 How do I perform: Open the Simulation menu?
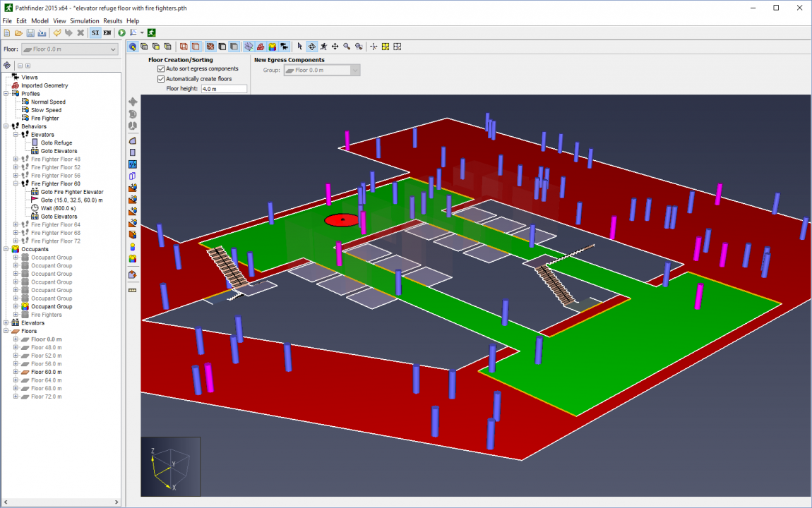click(x=84, y=21)
